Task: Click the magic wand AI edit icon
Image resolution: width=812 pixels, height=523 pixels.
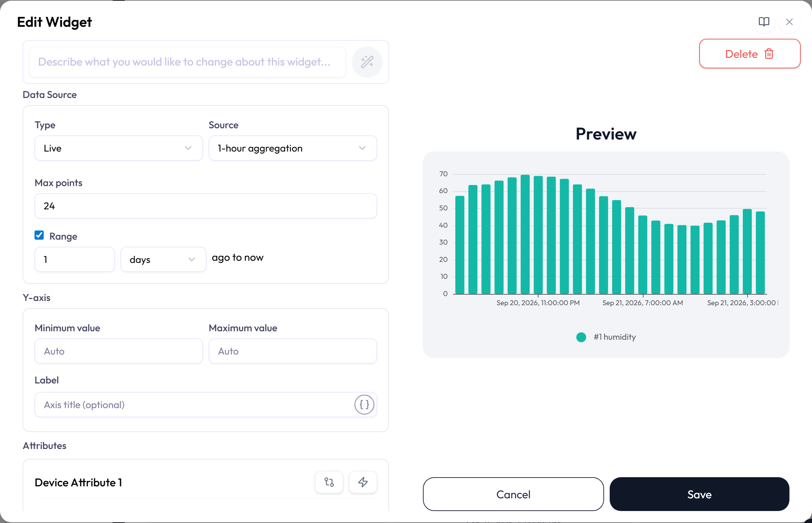Action: click(367, 62)
